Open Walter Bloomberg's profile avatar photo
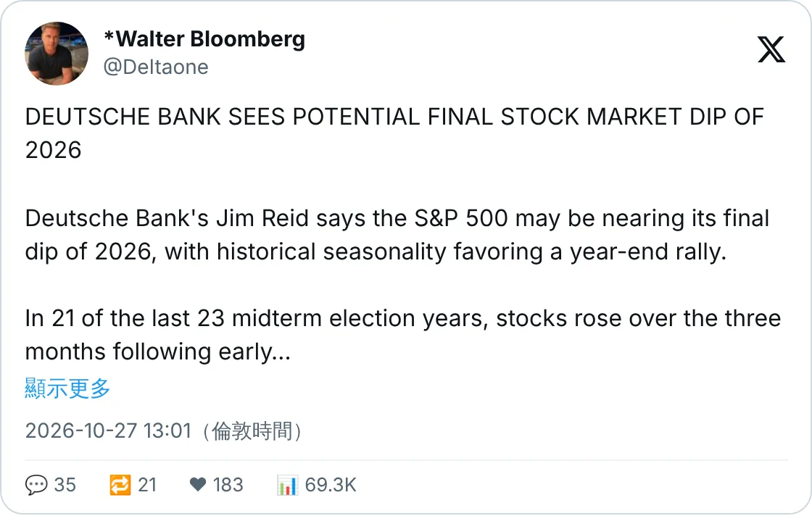Screen dimensions: 812x516 click(57, 54)
